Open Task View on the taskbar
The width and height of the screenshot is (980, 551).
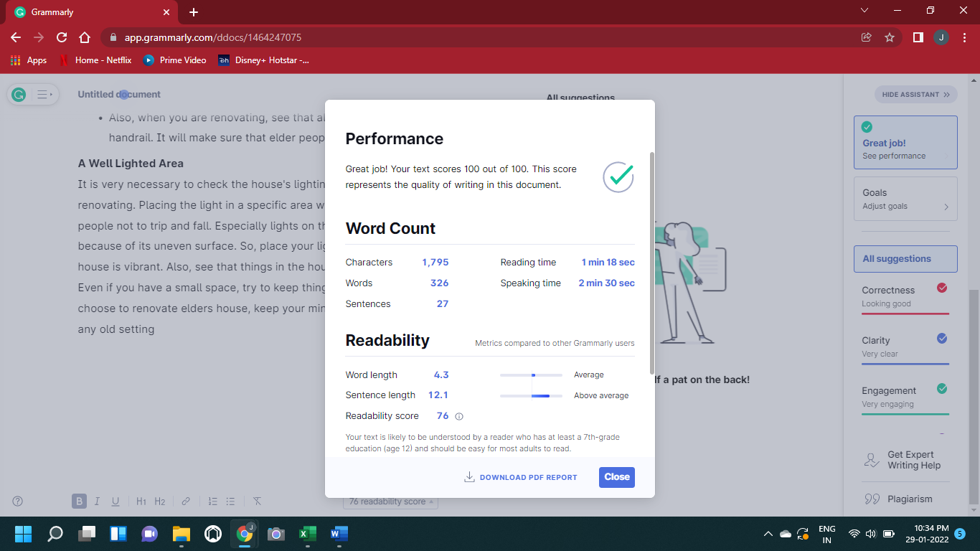(86, 534)
